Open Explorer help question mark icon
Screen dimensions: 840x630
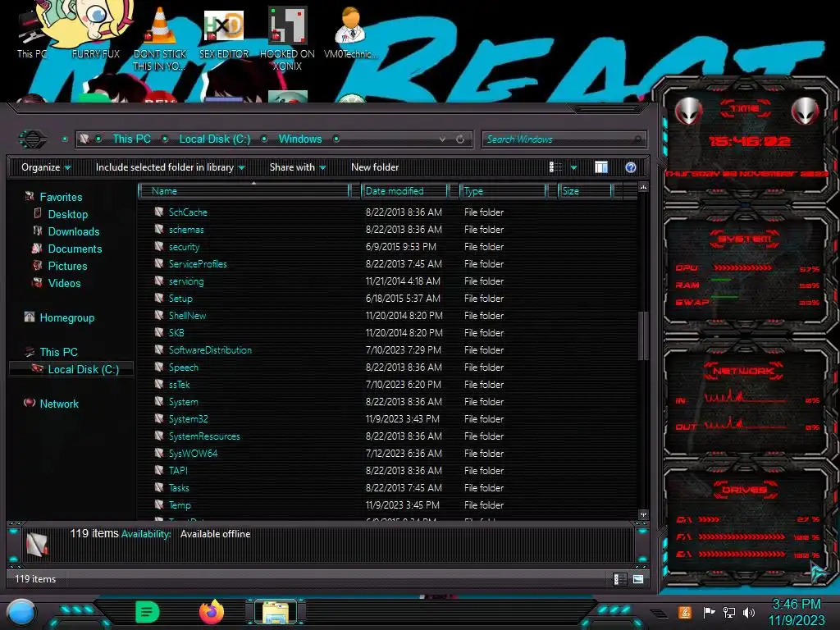pyautogui.click(x=631, y=167)
